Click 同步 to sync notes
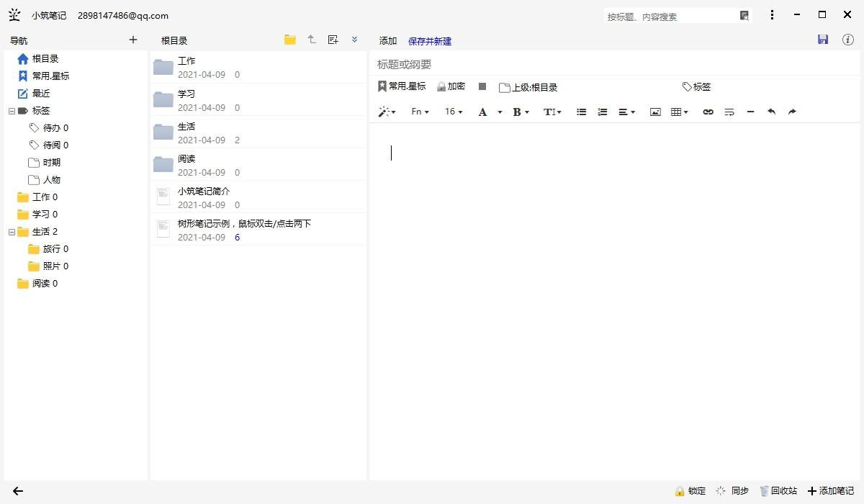Viewport: 864px width, 504px height. pos(732,491)
